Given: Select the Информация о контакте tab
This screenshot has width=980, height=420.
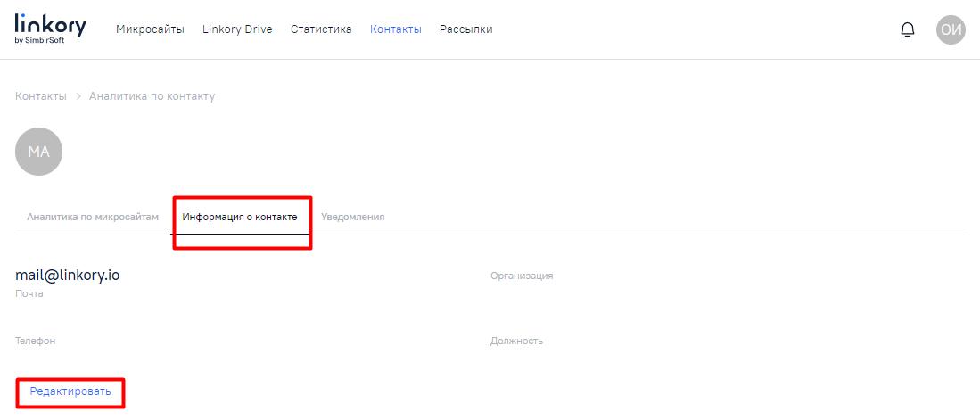Looking at the screenshot, I should point(240,217).
